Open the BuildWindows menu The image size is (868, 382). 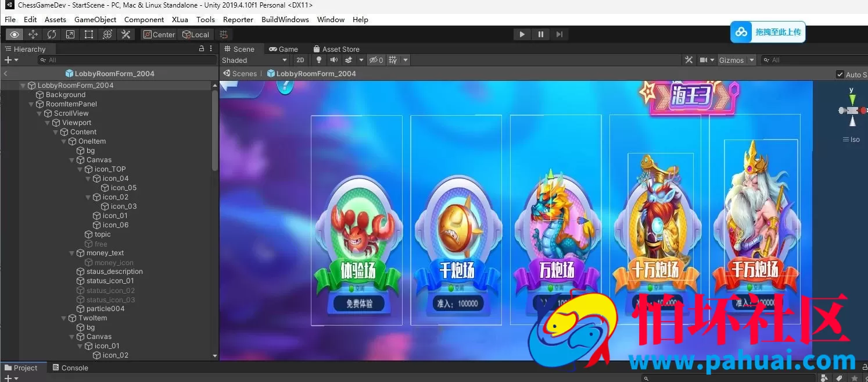(285, 19)
